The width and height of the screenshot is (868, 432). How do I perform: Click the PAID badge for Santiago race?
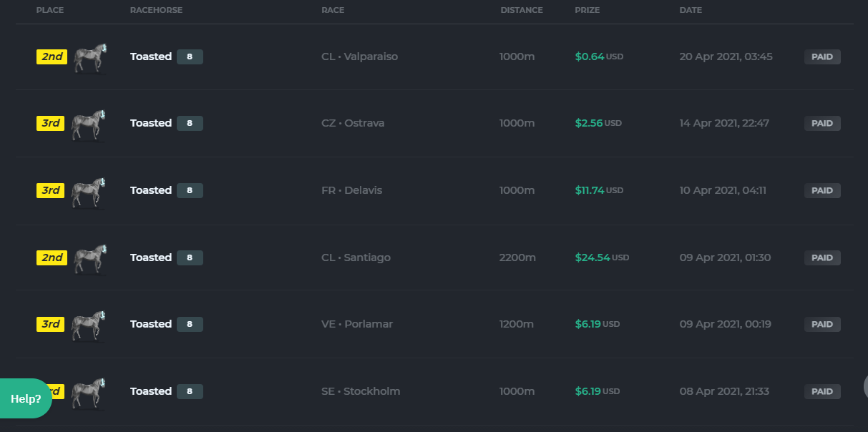822,257
